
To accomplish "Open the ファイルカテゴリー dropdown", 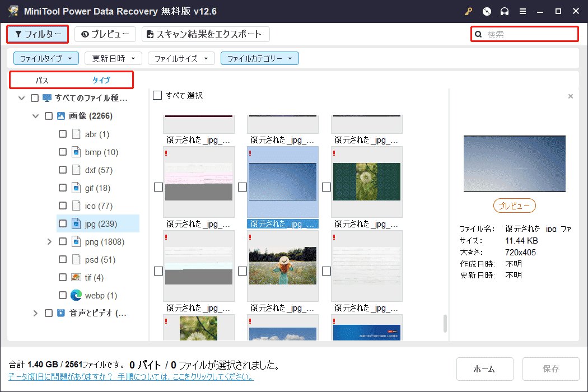I will tap(259, 58).
